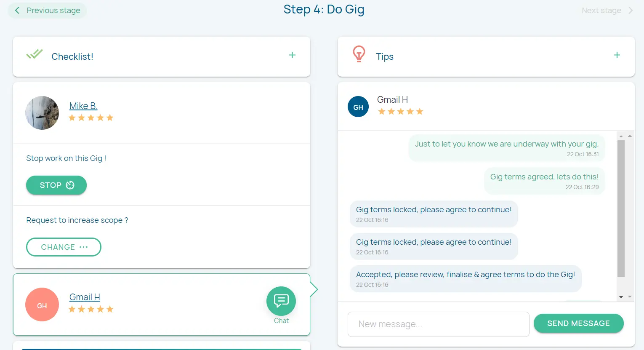Screen dimensions: 644x350
Task: Focus the New message input field
Action: point(438,324)
